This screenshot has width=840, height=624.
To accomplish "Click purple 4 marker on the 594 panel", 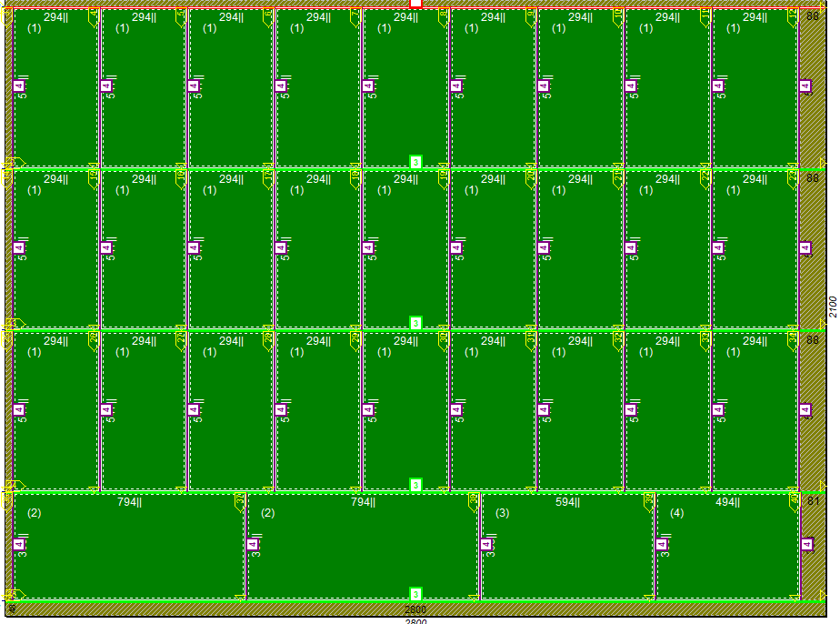I will tap(485, 545).
